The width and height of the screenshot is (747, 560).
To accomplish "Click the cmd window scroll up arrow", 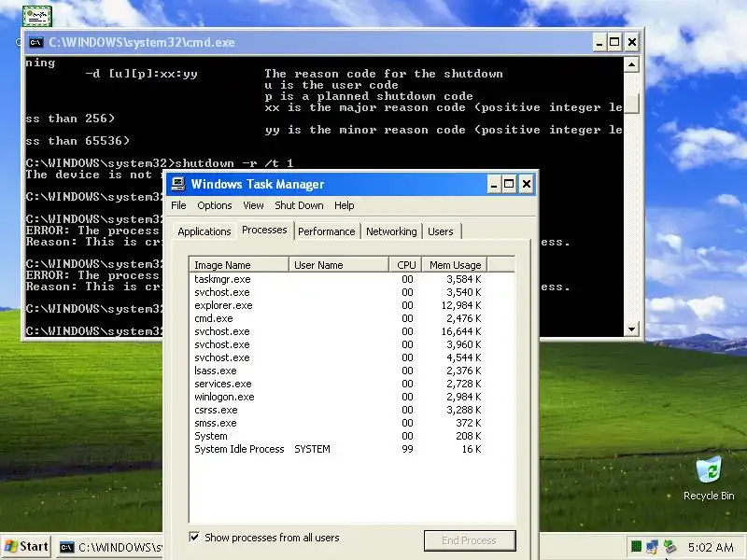I will (631, 64).
